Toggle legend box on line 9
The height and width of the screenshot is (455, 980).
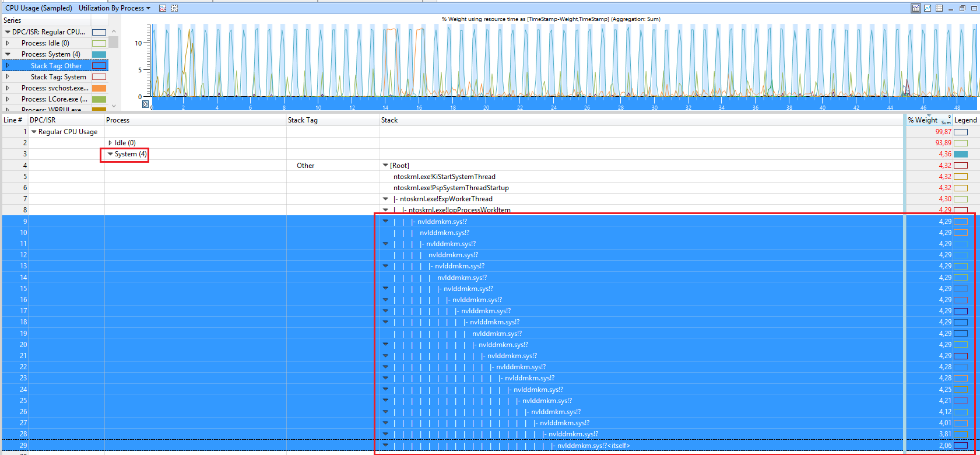[961, 222]
